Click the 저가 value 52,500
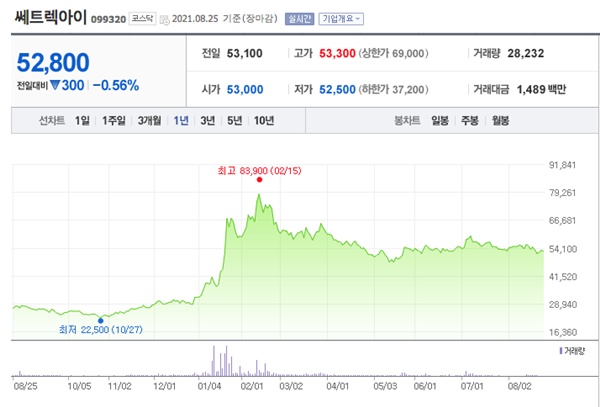Viewport: 600px width, 407px height. click(x=338, y=90)
